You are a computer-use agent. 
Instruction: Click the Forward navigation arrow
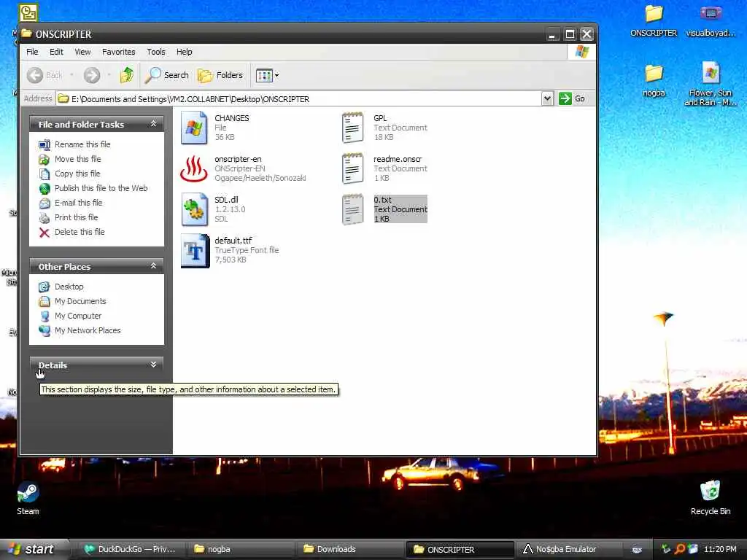[x=92, y=75]
